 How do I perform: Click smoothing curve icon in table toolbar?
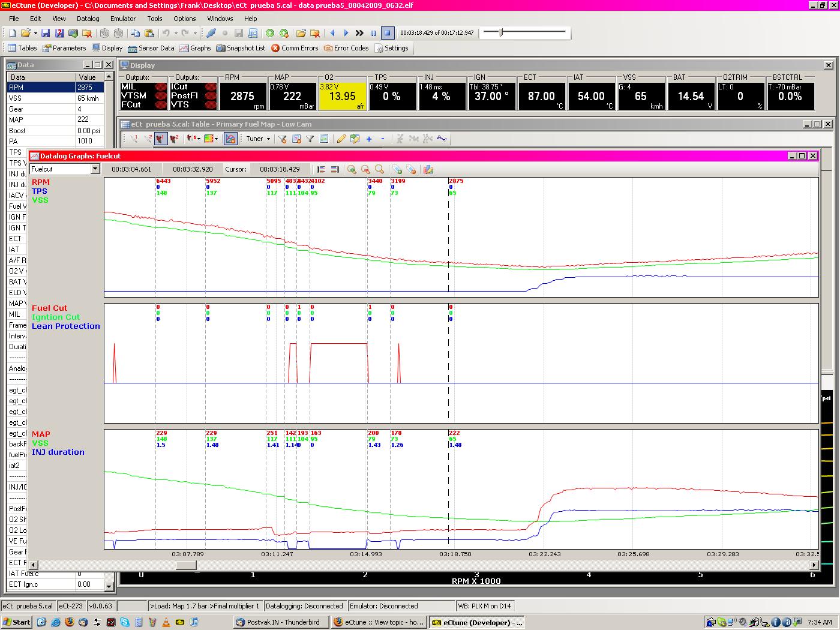point(442,139)
